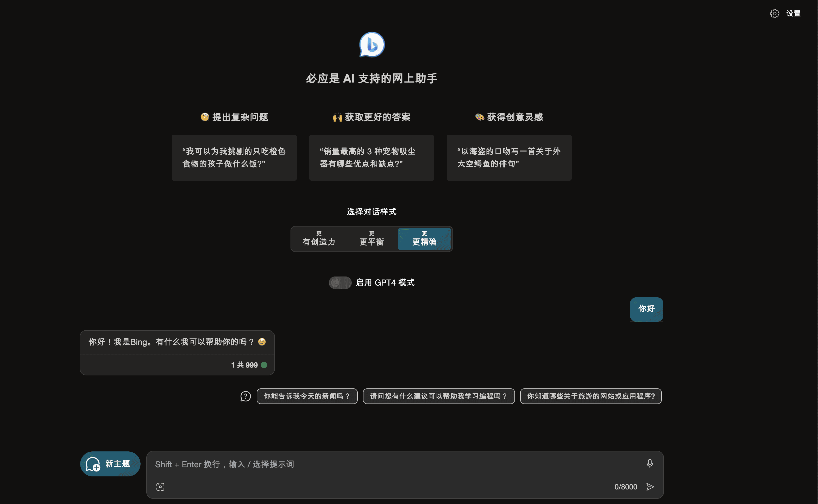The height and width of the screenshot is (504, 818).
Task: Click the 选择对话样式 label
Action: pos(371,212)
